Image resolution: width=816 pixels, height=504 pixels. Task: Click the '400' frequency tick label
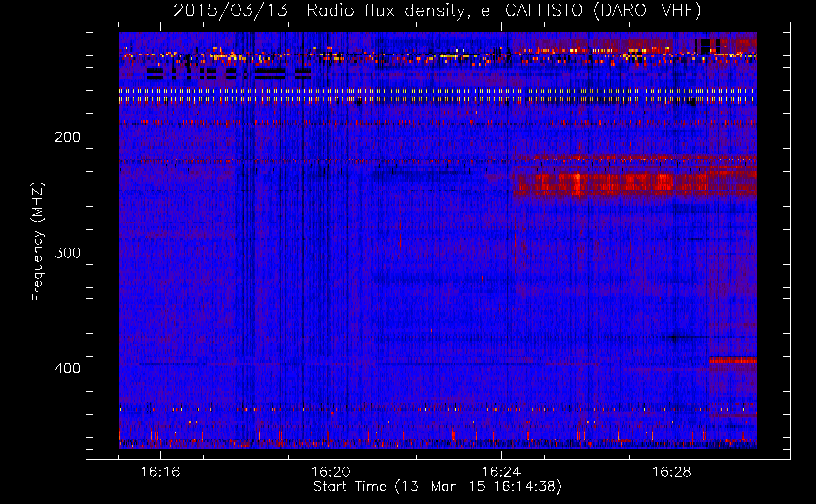pyautogui.click(x=68, y=368)
